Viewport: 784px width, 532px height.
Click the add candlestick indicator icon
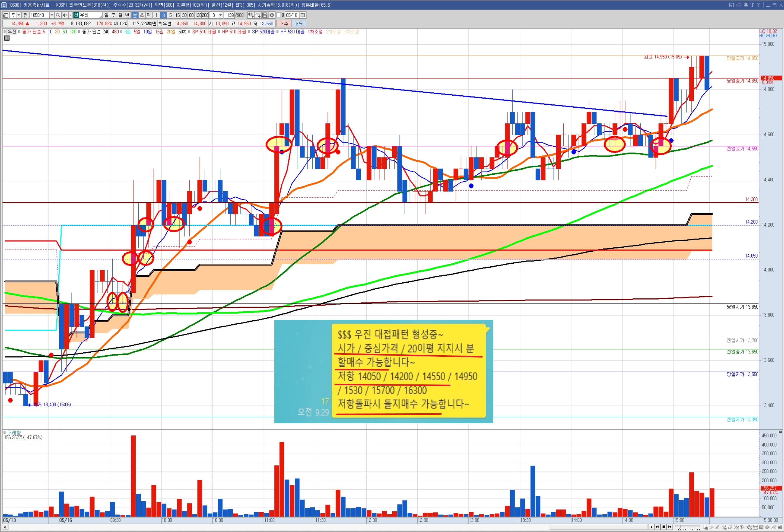click(x=251, y=15)
